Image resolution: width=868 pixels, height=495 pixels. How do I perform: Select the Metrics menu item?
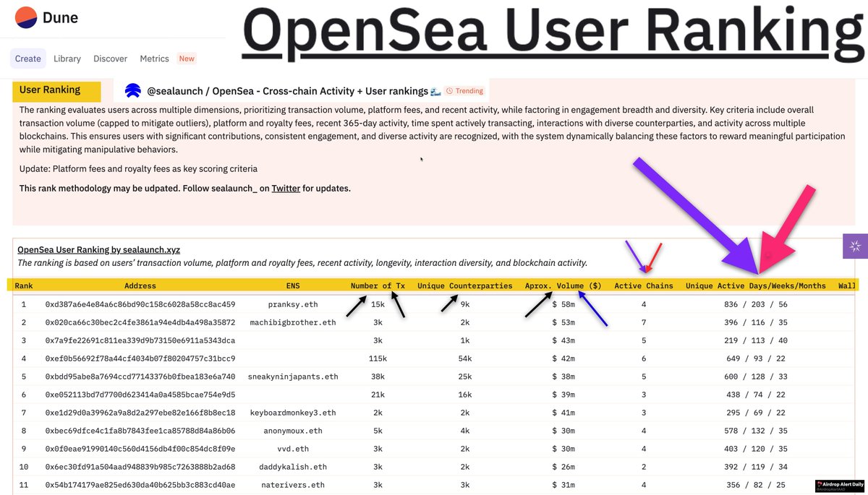point(154,59)
